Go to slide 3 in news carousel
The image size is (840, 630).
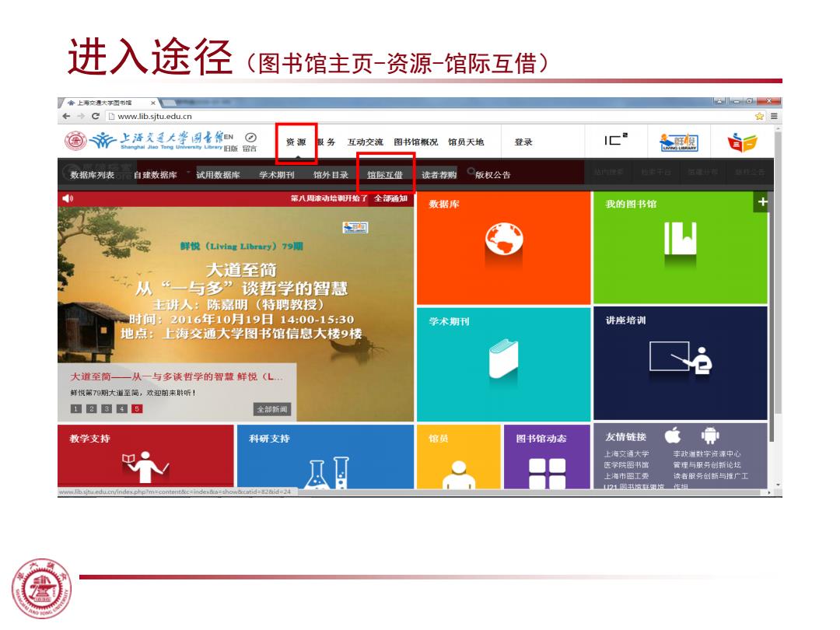coord(107,409)
